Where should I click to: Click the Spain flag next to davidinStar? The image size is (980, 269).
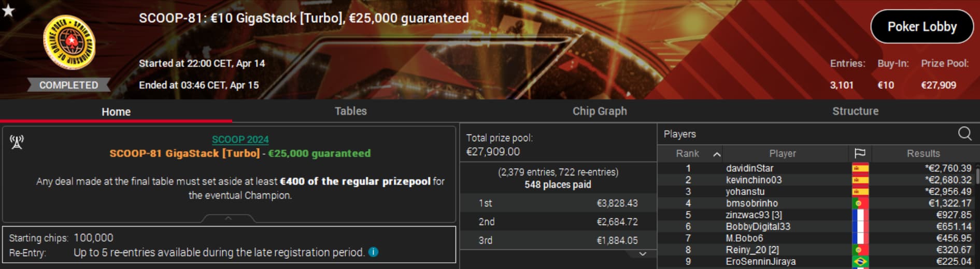tap(860, 168)
